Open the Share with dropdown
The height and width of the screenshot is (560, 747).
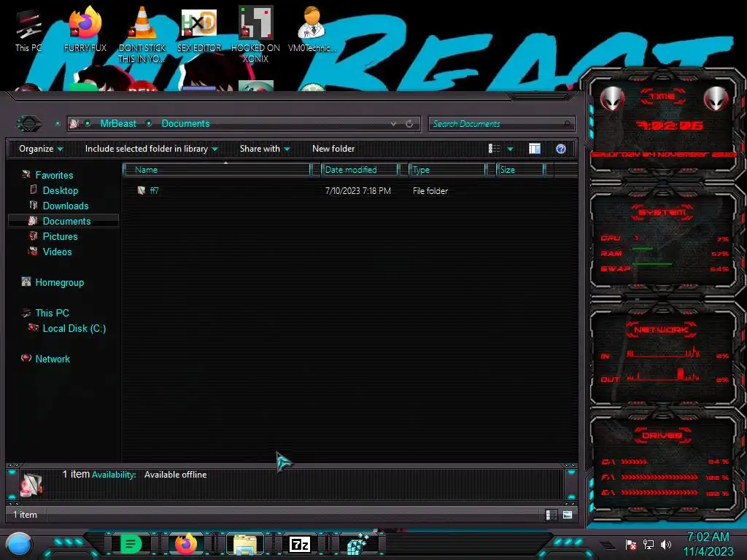click(265, 149)
